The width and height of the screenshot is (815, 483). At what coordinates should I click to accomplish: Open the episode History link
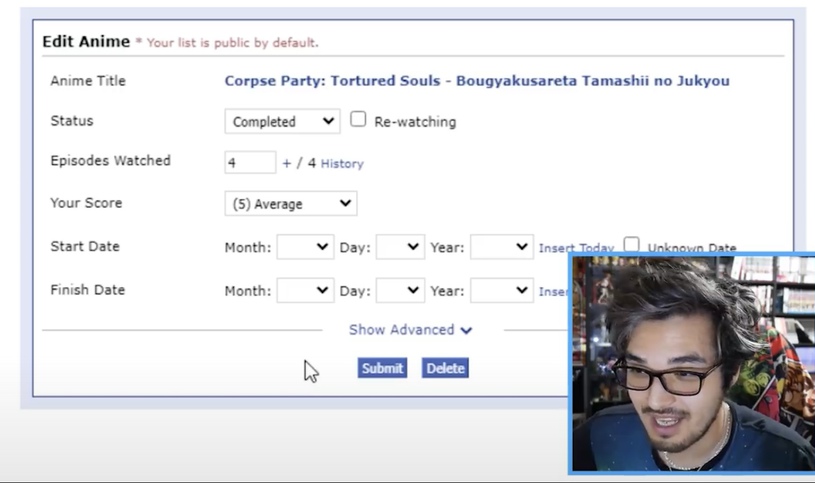pyautogui.click(x=342, y=163)
